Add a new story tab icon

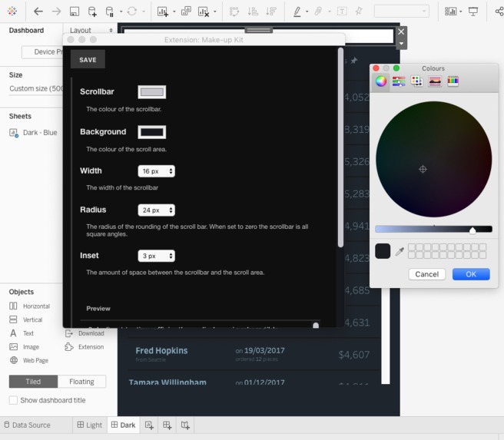(185, 425)
